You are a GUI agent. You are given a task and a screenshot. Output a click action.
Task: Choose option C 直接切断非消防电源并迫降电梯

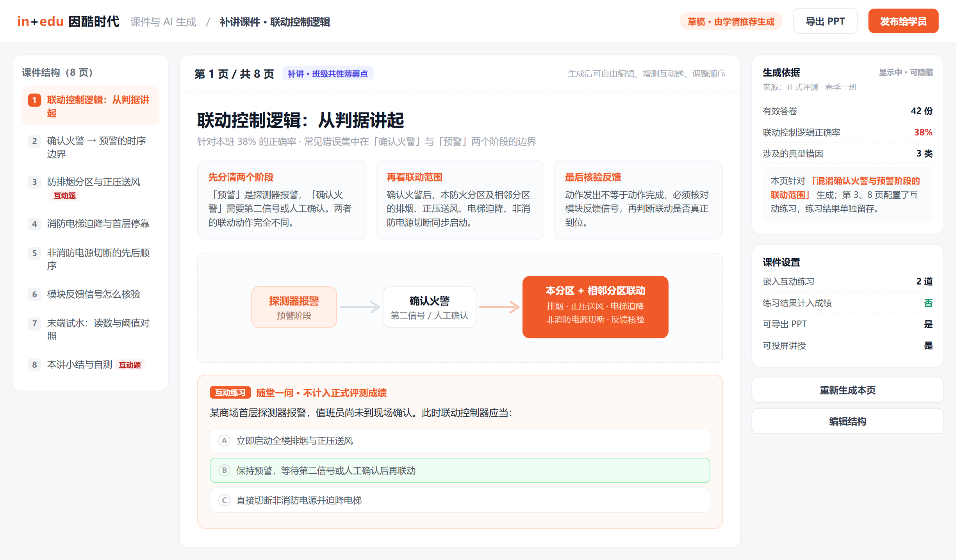pyautogui.click(x=460, y=500)
